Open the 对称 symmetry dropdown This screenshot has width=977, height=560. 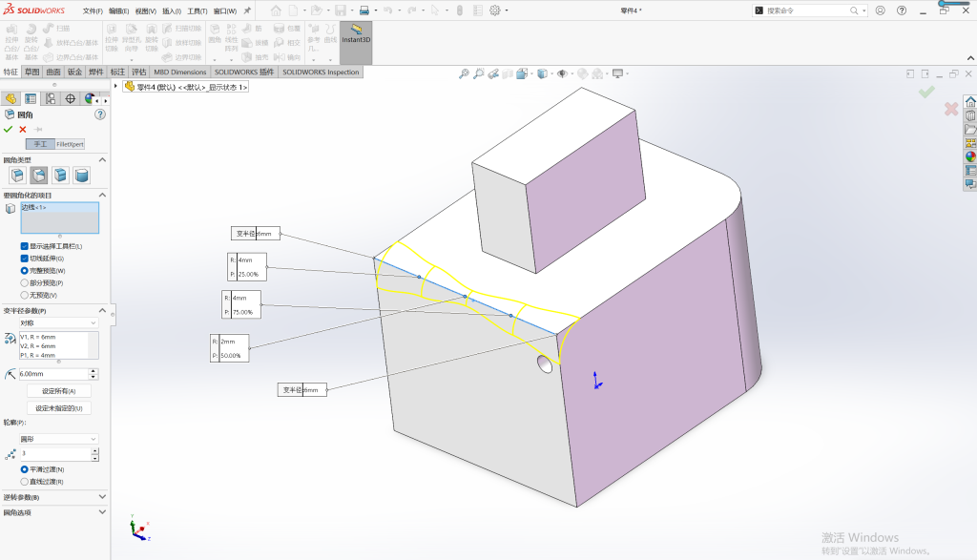(x=58, y=323)
